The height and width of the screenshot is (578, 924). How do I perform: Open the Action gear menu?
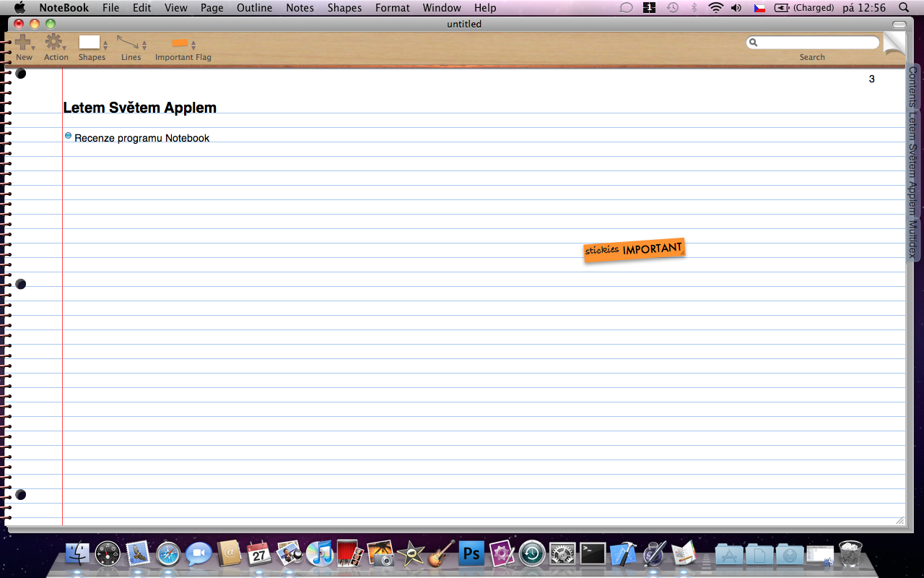53,42
